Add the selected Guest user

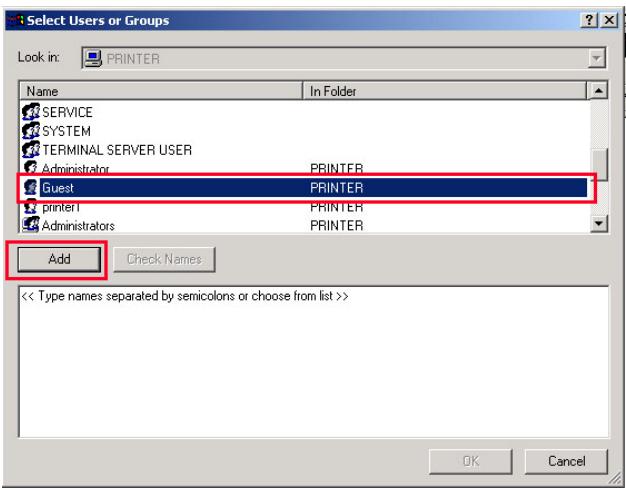59,259
